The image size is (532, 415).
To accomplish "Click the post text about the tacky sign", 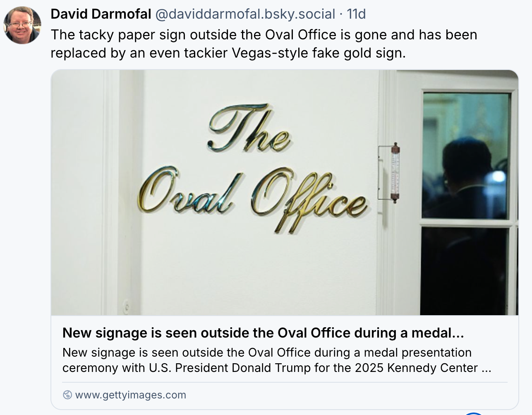I will 265,44.
